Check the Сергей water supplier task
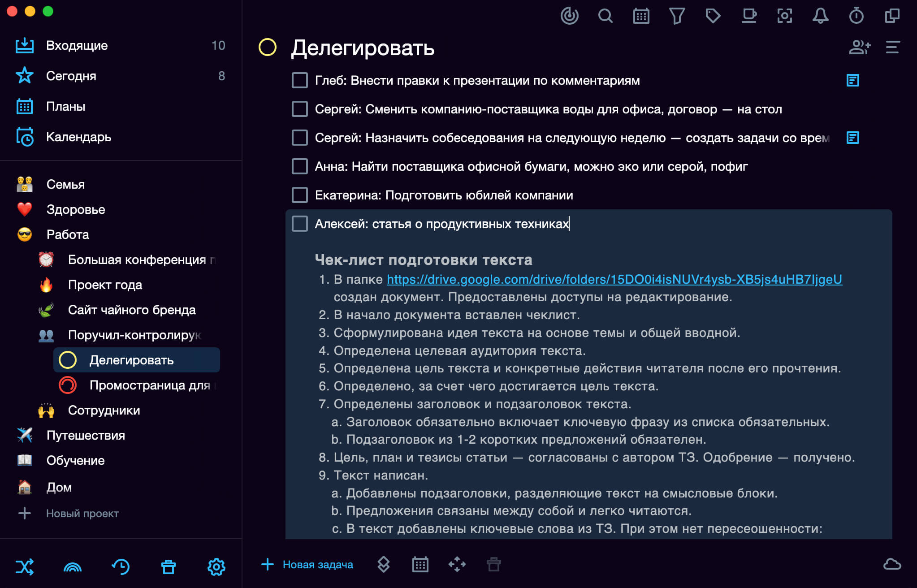 [300, 109]
